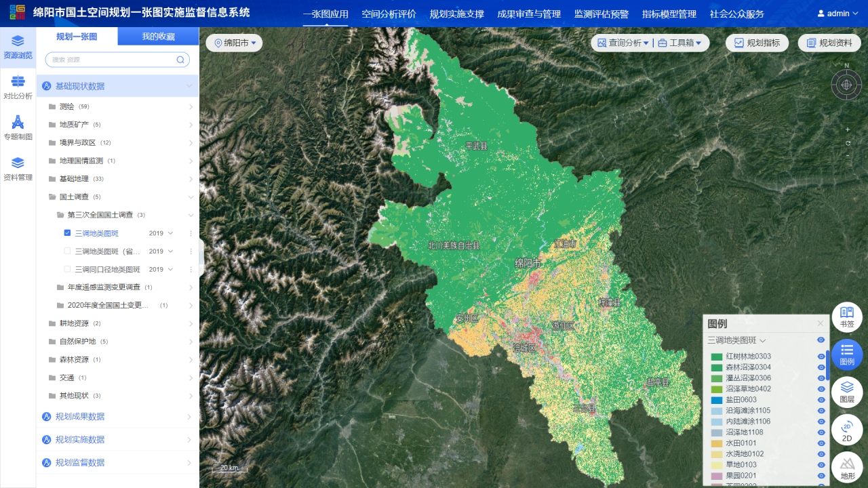Toggle the 地形 terrain button
Screen dimensions: 868x488
point(846,468)
